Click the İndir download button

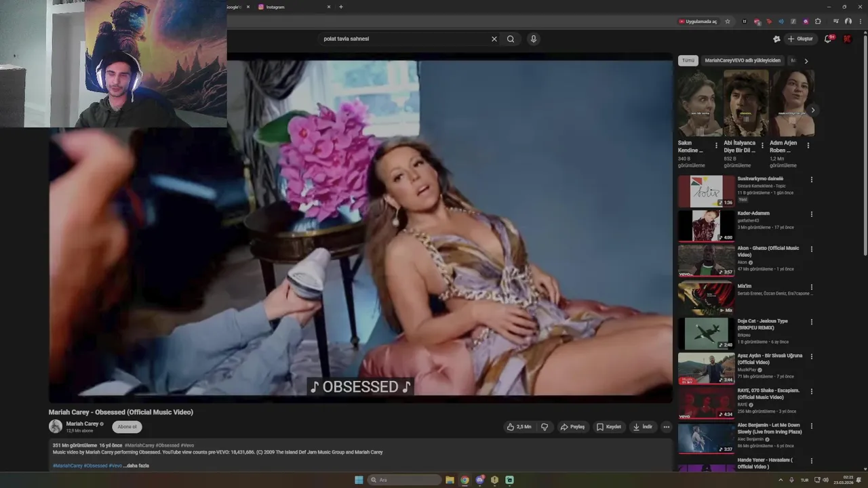tap(642, 427)
